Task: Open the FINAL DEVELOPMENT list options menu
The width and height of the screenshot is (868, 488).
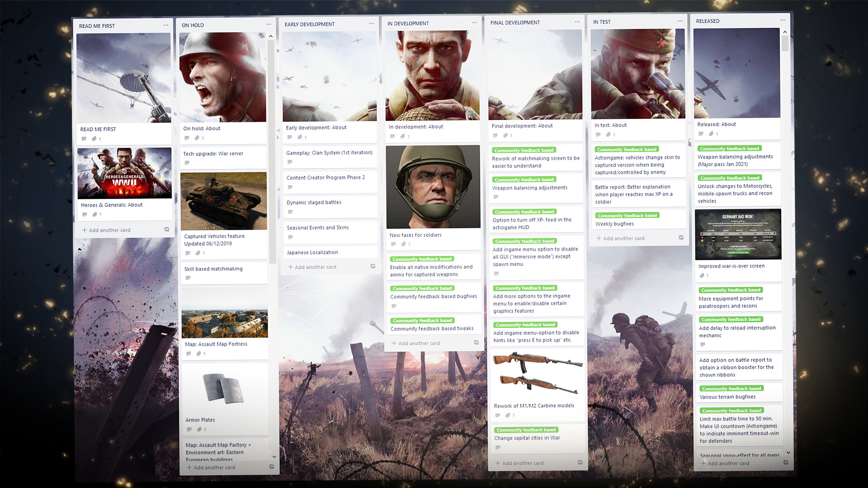Action: [x=577, y=22]
